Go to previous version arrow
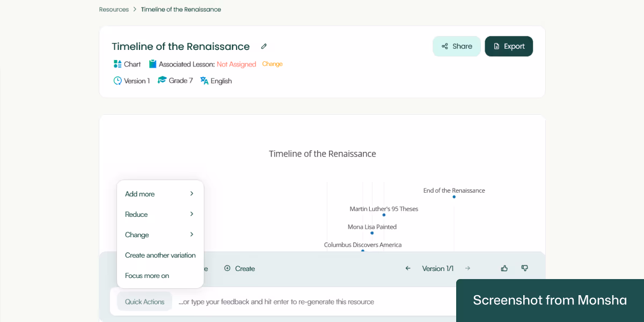 pyautogui.click(x=408, y=268)
